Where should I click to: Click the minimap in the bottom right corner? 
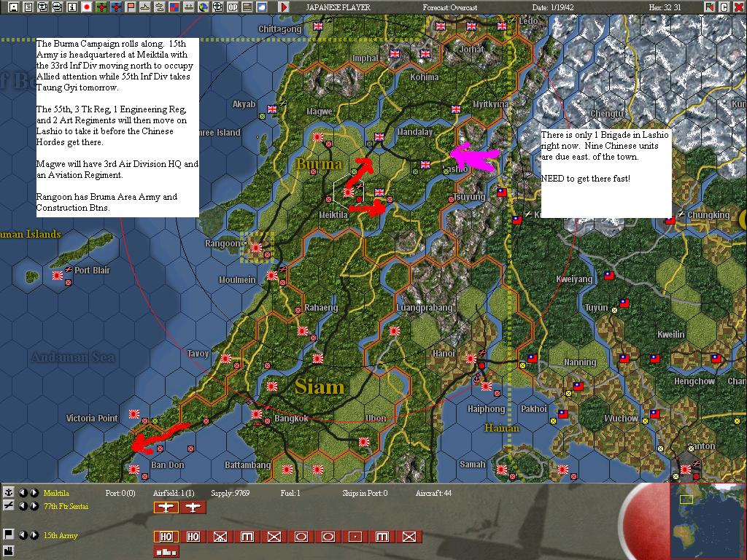click(x=708, y=521)
